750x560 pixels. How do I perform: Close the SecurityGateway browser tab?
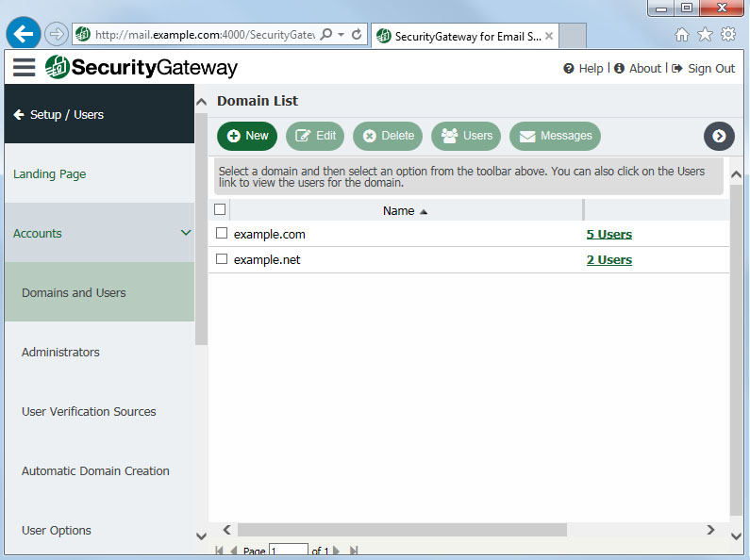(549, 36)
